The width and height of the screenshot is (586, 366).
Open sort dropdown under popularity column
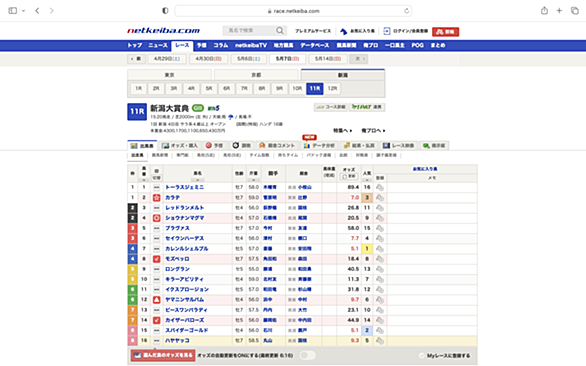pyautogui.click(x=367, y=180)
